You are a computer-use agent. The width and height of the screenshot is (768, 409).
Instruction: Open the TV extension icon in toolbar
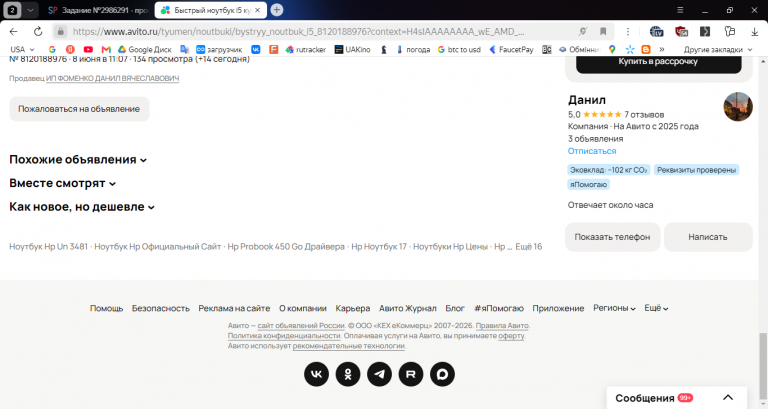coord(656,31)
